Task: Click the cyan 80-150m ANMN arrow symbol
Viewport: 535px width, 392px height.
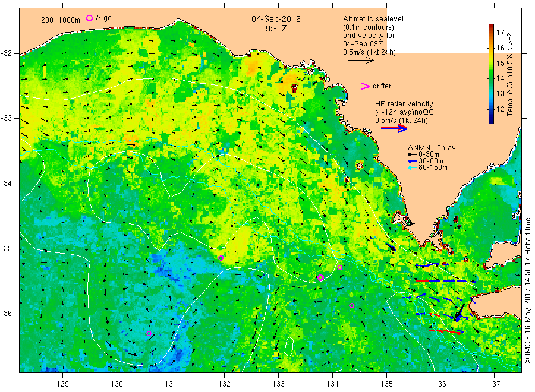Action: [412, 167]
